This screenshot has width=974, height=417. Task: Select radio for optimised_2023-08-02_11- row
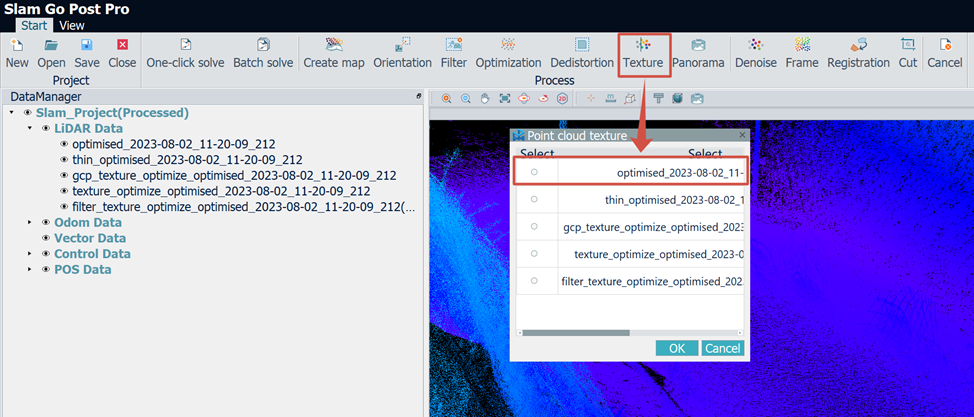[534, 172]
